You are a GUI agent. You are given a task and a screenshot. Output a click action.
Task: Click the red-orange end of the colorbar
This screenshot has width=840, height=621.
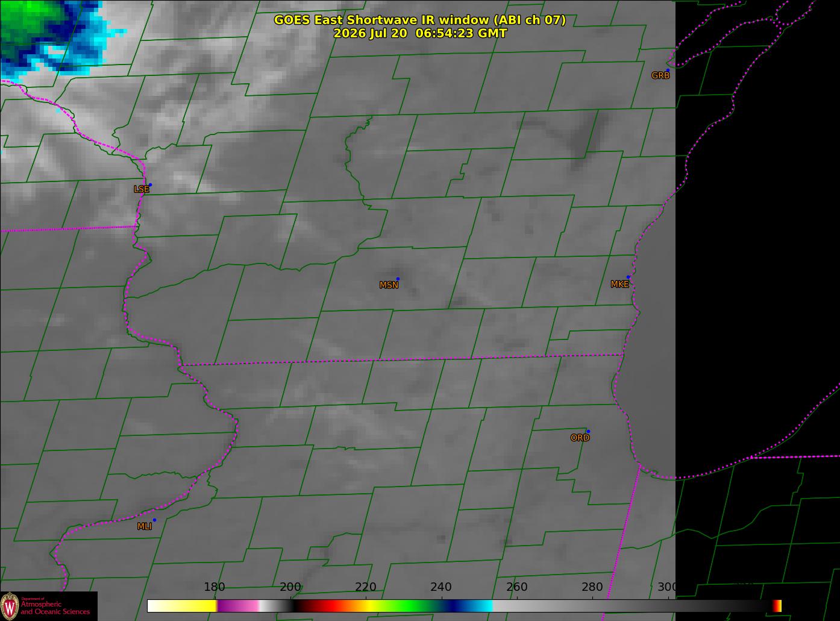pos(777,606)
